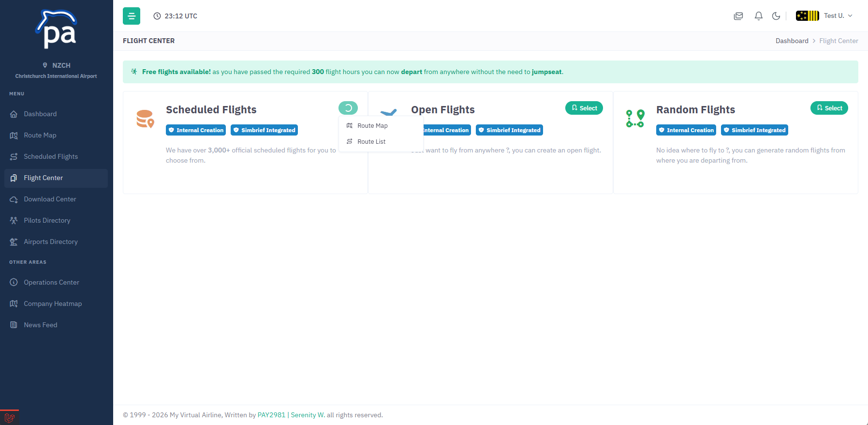
Task: Click the Scheduled Flights route icon in sidebar
Action: [x=14, y=157]
